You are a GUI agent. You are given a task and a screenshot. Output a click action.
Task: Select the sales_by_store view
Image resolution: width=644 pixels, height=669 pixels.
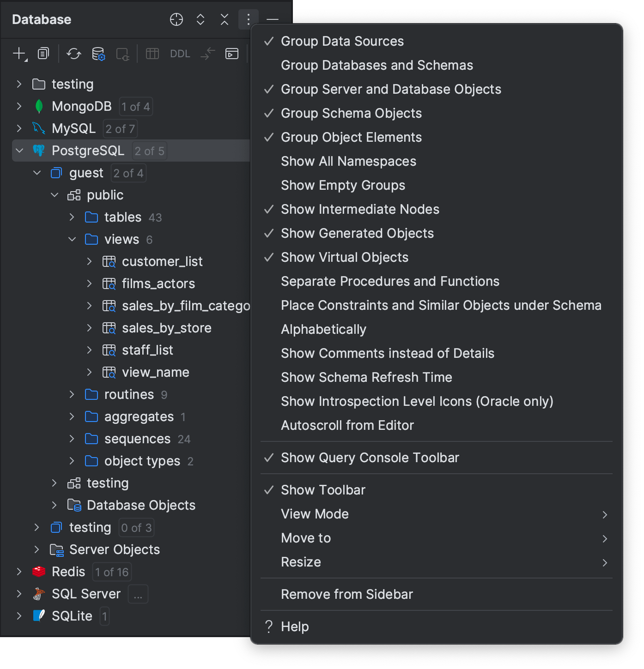coord(166,328)
